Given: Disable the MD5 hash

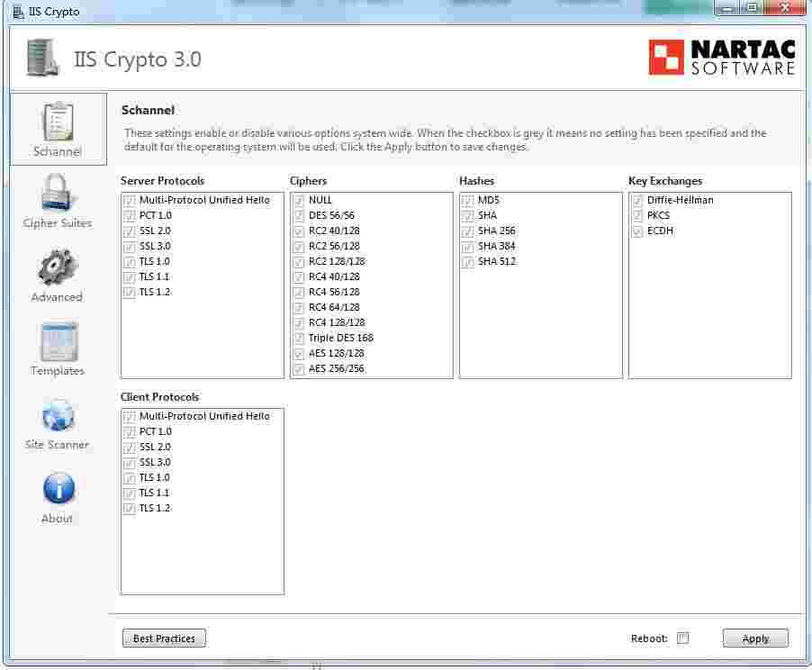Looking at the screenshot, I should coord(468,200).
